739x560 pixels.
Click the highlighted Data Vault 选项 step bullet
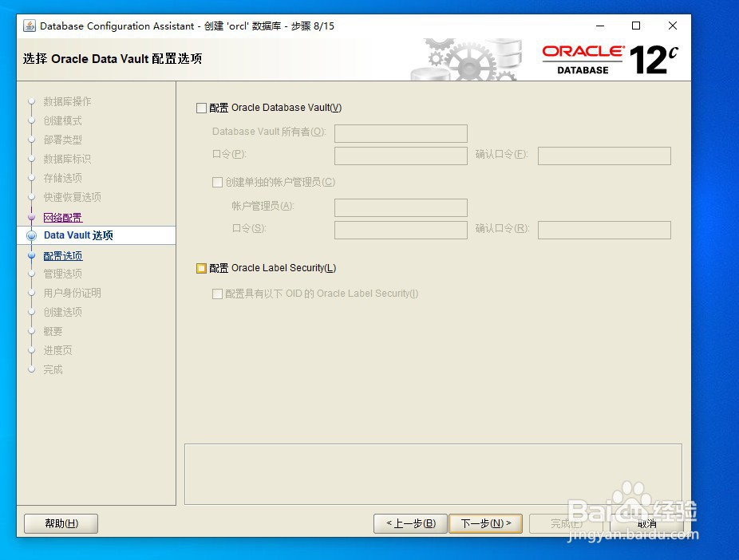[x=31, y=235]
